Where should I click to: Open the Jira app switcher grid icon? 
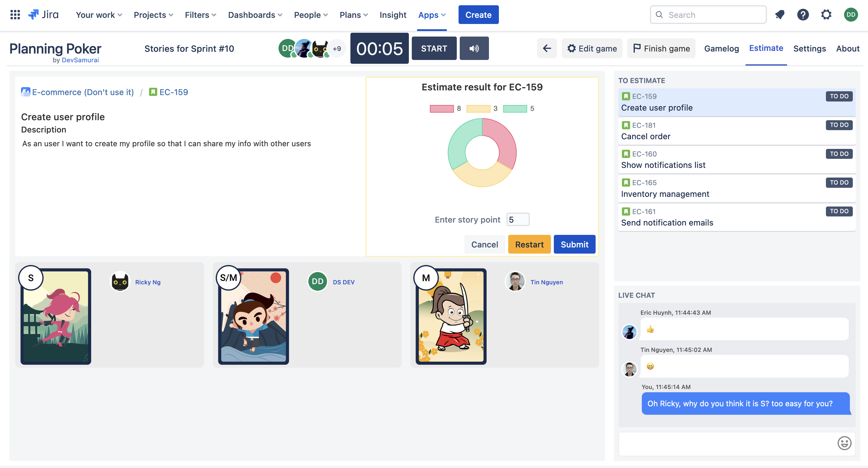pos(15,15)
